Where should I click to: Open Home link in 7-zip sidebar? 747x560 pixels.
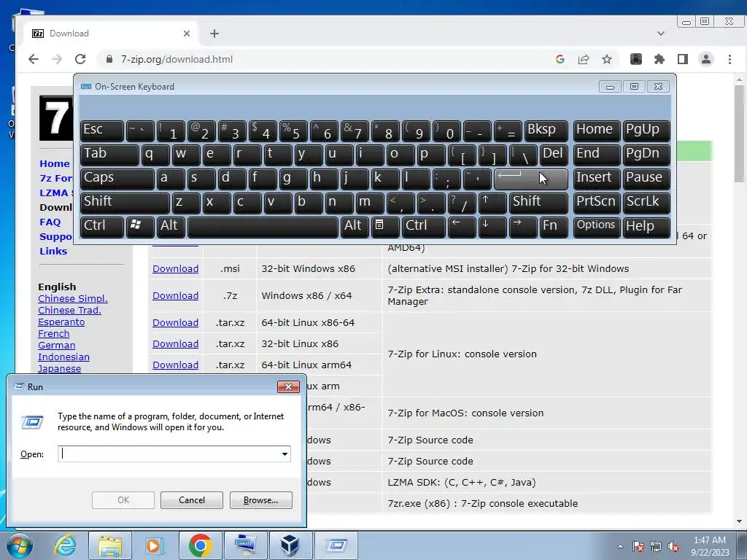click(x=54, y=164)
